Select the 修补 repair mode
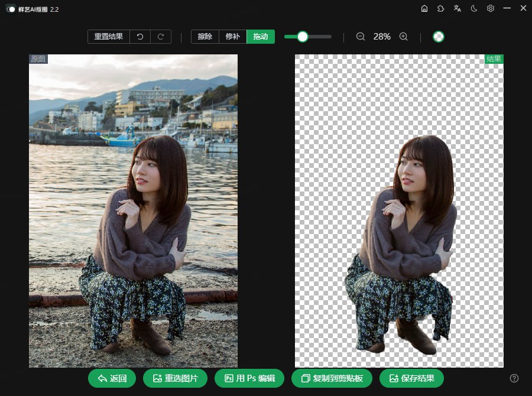 click(x=233, y=37)
